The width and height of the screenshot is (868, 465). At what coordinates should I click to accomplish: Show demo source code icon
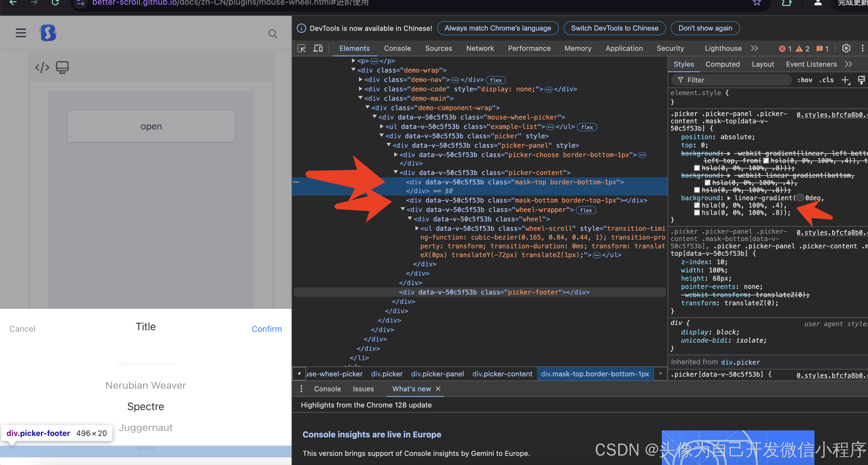[42, 67]
